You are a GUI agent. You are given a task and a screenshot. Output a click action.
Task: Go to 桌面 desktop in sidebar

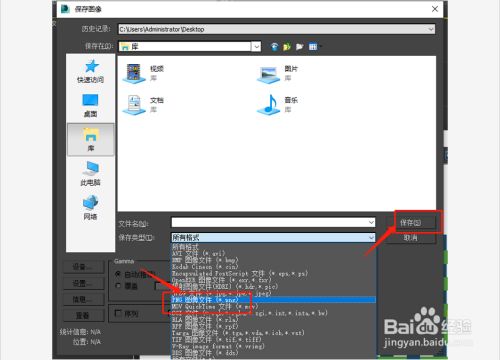tap(91, 105)
